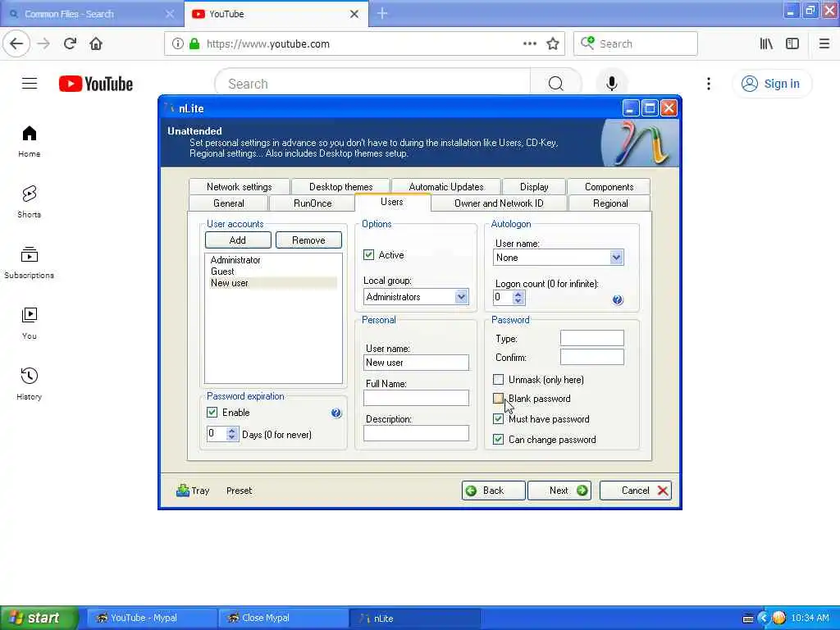Image resolution: width=840 pixels, height=630 pixels.
Task: Click the browser forward arrow
Action: click(x=44, y=44)
